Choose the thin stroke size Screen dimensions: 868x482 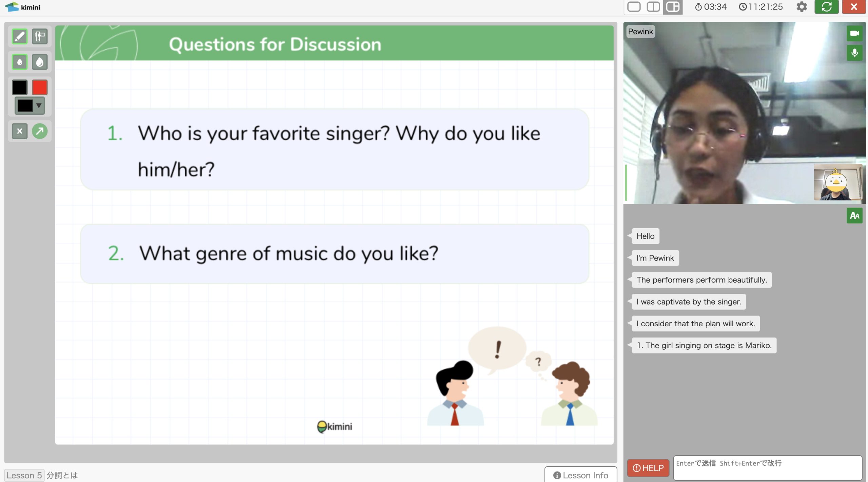pos(20,62)
